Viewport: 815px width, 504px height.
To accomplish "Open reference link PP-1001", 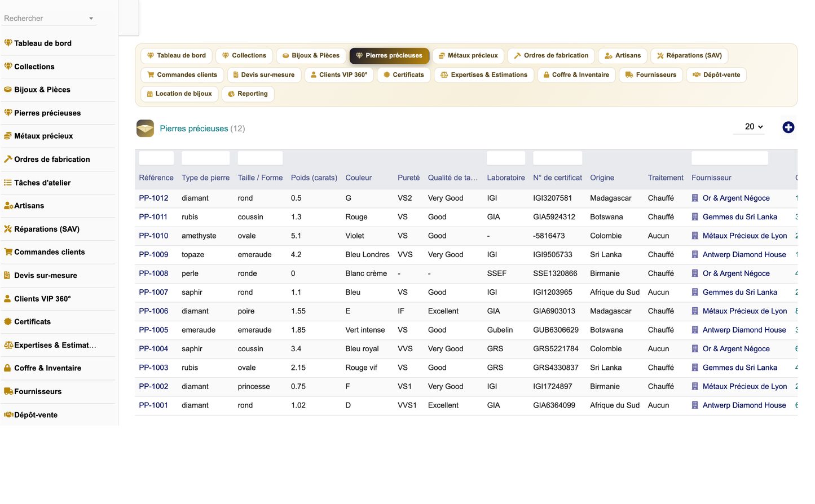I will (x=153, y=405).
